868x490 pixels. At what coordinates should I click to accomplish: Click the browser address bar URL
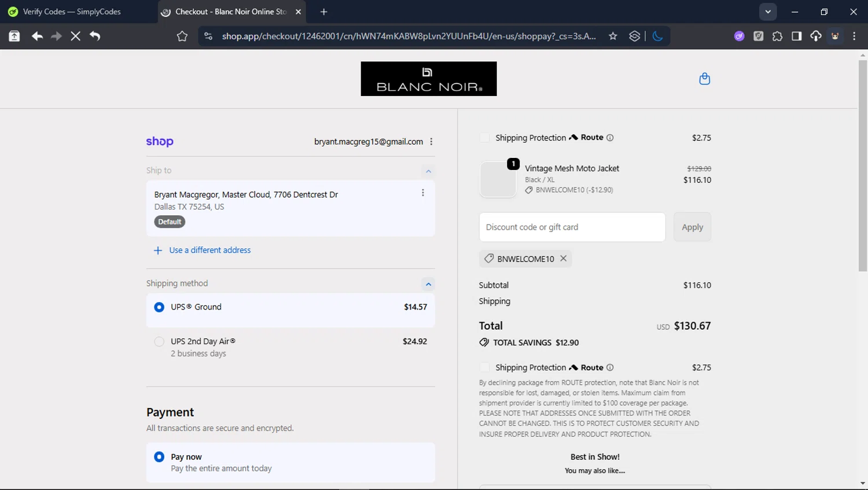coord(409,36)
